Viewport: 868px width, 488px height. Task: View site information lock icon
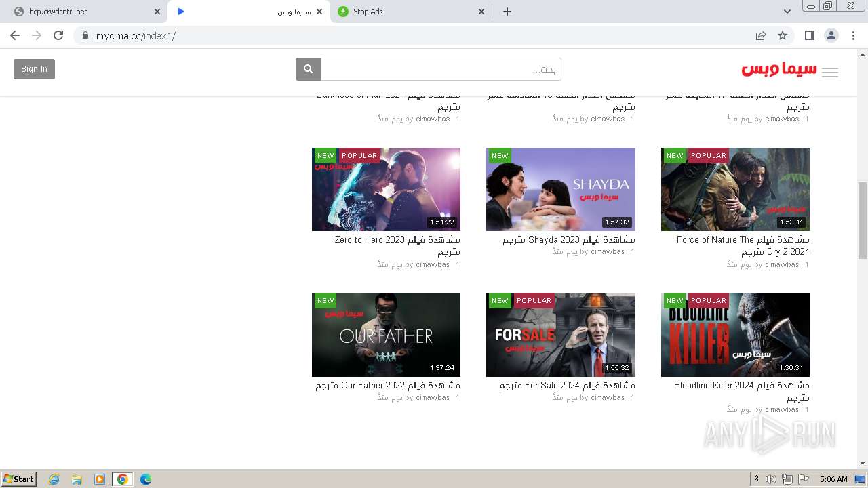[85, 35]
